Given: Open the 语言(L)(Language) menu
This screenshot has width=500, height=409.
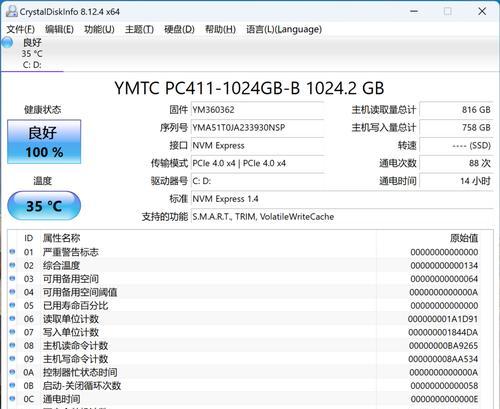Looking at the screenshot, I should (x=284, y=29).
